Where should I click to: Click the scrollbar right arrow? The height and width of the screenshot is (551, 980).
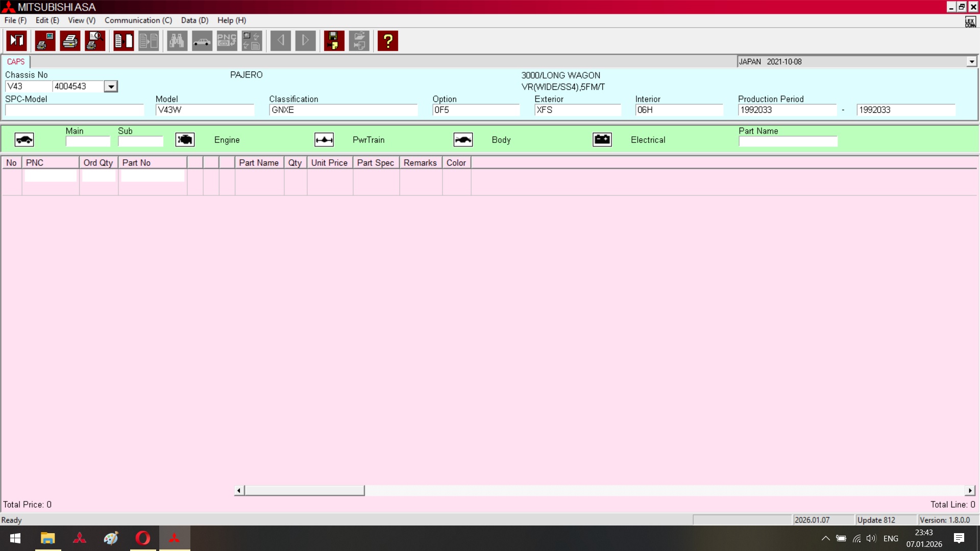coord(970,490)
